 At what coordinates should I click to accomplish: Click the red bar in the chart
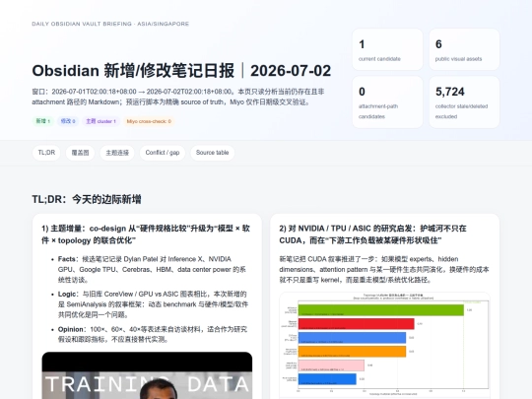(x=357, y=324)
